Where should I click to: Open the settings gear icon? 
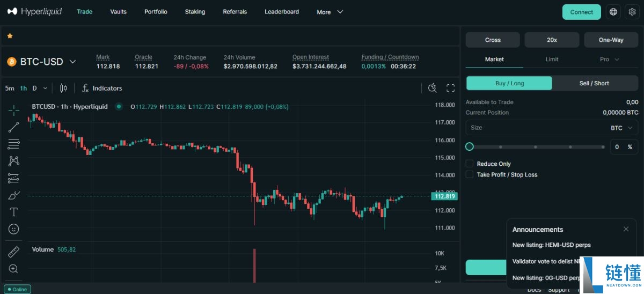[x=632, y=12]
